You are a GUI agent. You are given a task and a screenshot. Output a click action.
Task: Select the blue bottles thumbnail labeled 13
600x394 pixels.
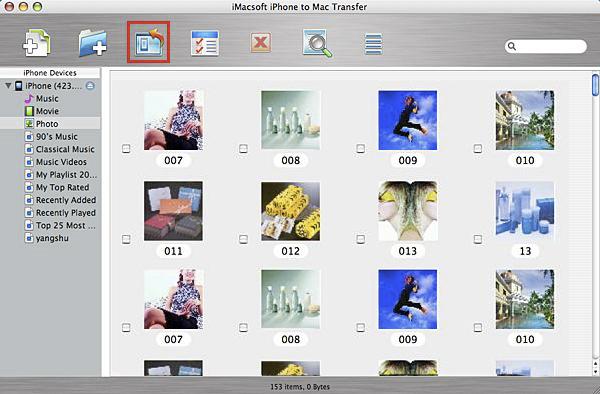tap(525, 211)
